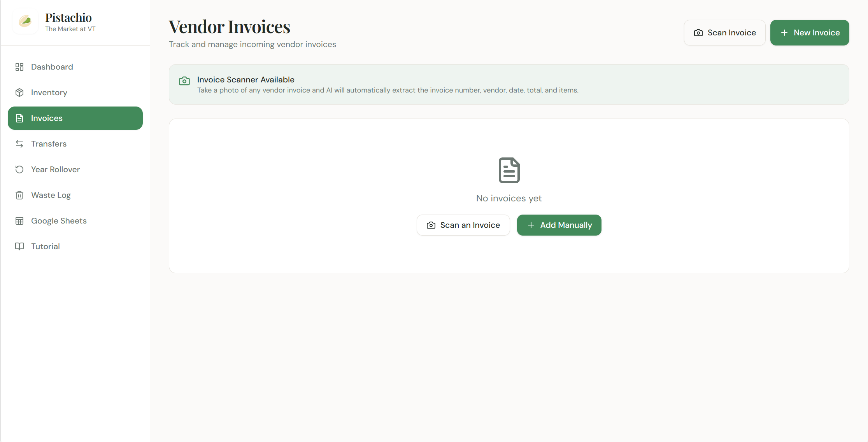Click the Transfers arrows icon
868x442 pixels.
pyautogui.click(x=19, y=144)
